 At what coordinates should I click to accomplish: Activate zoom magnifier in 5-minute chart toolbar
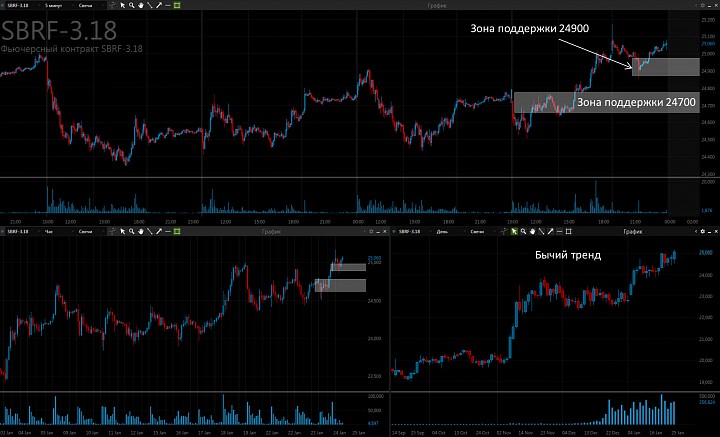click(132, 6)
